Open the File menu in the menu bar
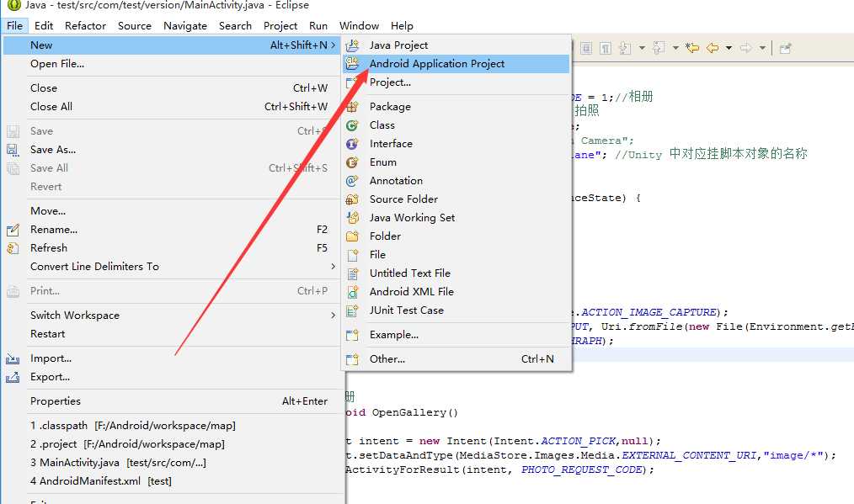This screenshot has height=504, width=854. click(x=14, y=25)
